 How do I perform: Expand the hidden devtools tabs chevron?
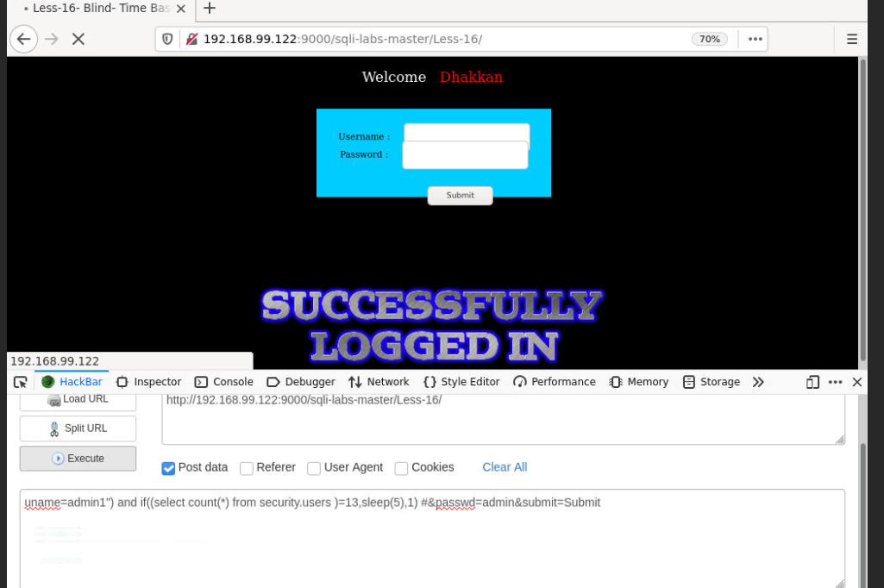(x=758, y=382)
